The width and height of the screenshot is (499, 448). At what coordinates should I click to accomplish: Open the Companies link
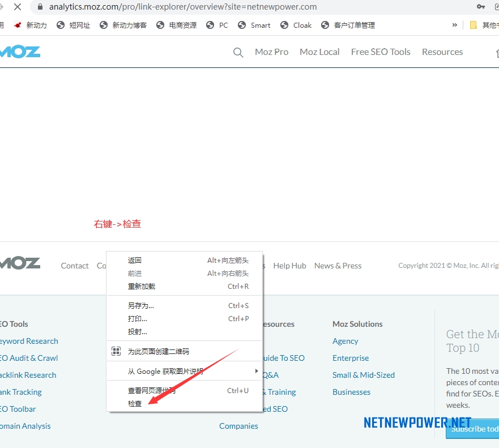pos(238,426)
